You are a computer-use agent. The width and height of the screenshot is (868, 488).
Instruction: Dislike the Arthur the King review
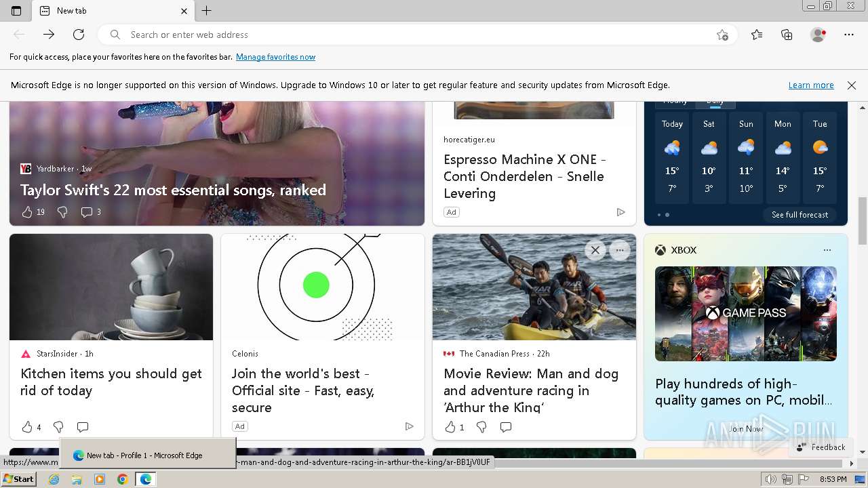481,427
